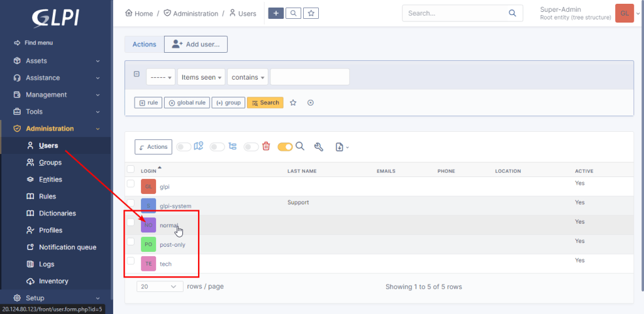Toggle the yellow search display switch
The height and width of the screenshot is (314, 644).
pyautogui.click(x=285, y=147)
